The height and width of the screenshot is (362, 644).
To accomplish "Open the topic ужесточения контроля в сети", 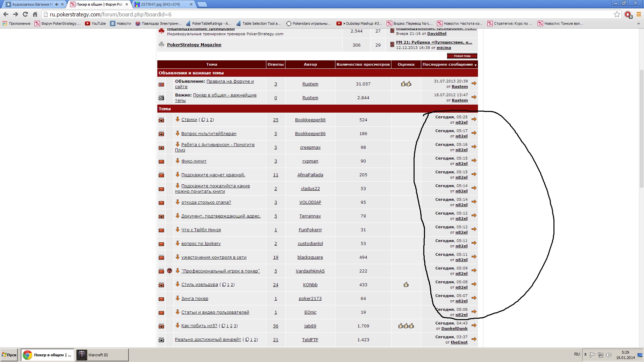I will tap(214, 257).
